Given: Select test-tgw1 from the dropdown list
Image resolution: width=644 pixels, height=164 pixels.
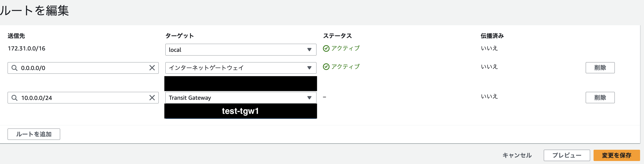Looking at the screenshot, I should click(x=240, y=111).
